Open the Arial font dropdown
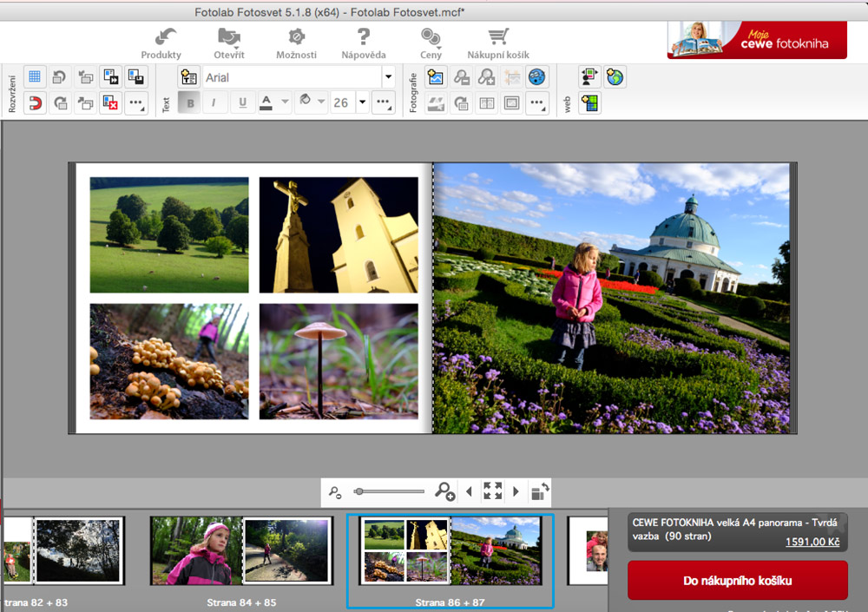868x612 pixels. pos(388,77)
